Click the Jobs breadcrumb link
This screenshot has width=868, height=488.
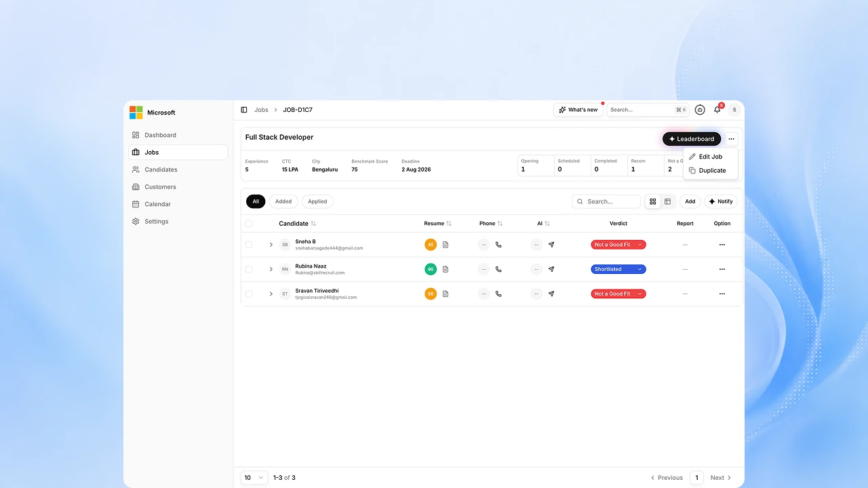click(x=261, y=110)
